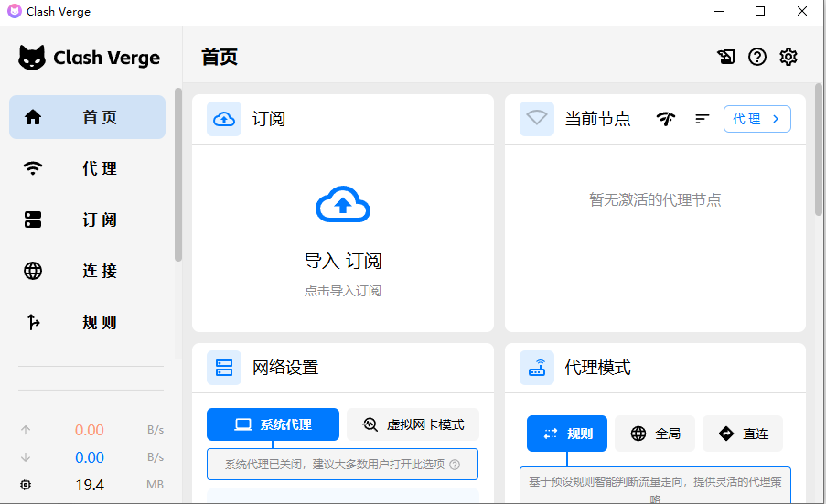Open the 首页 home sidebar item
The height and width of the screenshot is (504, 826).
[88, 117]
